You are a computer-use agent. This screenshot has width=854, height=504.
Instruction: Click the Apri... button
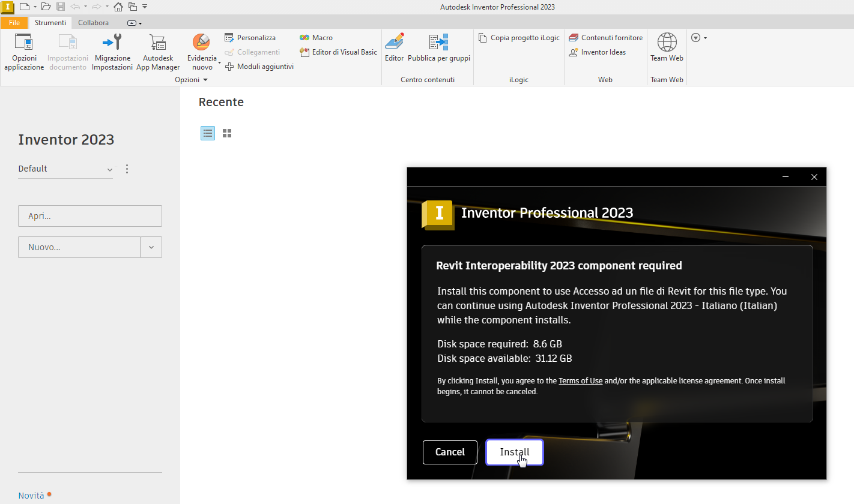pos(90,216)
